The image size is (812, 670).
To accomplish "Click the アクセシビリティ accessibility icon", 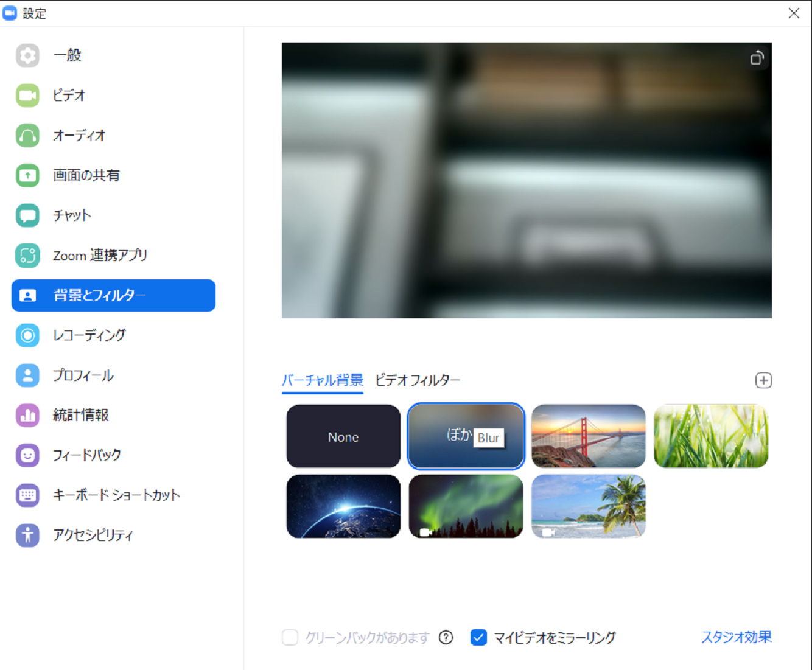I will (27, 536).
